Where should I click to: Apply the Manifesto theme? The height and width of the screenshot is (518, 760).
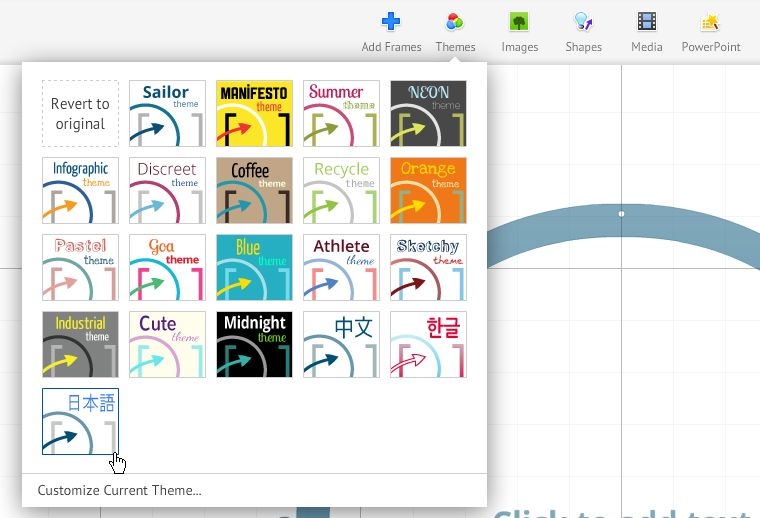[254, 113]
